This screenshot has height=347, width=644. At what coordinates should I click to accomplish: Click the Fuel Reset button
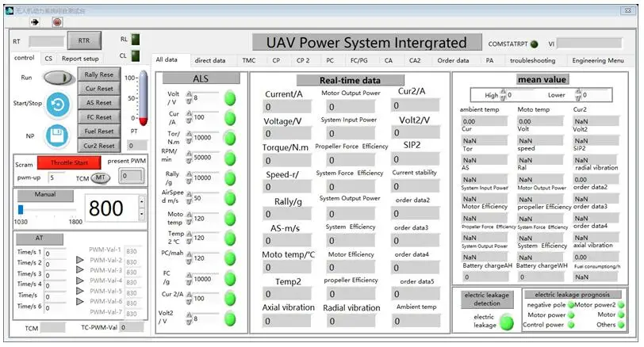(99, 132)
